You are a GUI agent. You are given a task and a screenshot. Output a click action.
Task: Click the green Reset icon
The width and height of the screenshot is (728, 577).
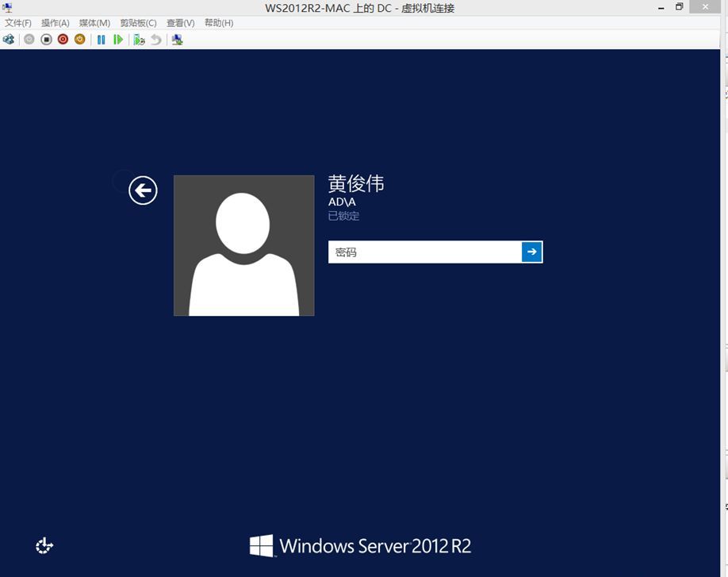pyautogui.click(x=118, y=40)
